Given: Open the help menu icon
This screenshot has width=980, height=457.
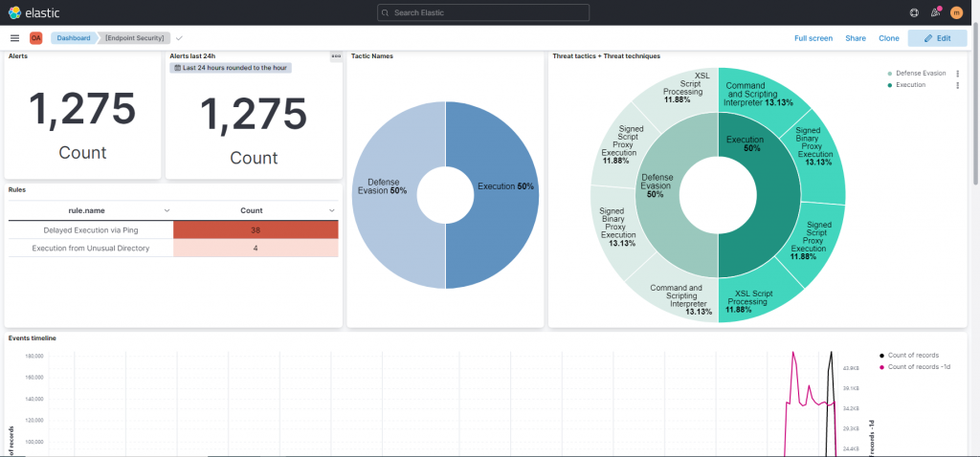Looking at the screenshot, I should 914,11.
